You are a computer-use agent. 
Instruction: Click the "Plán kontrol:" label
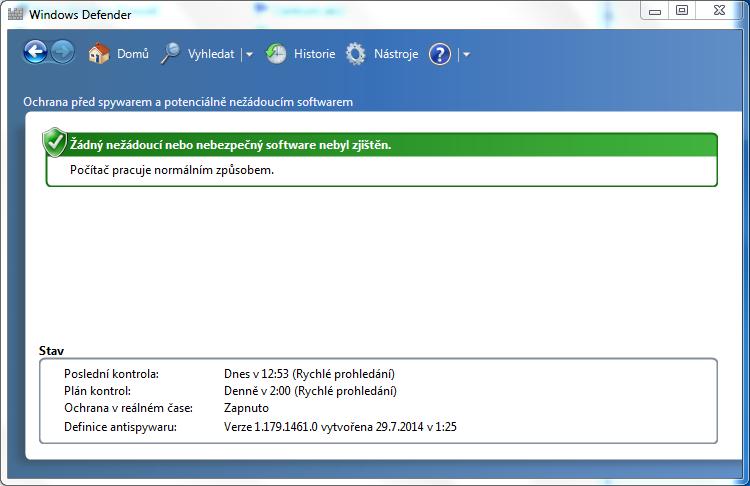97,391
